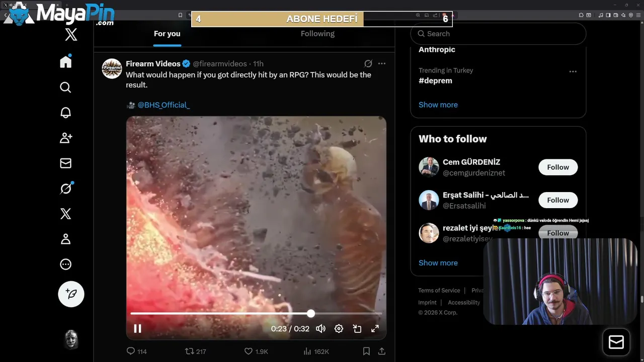Open Erşat Salihi profile name
This screenshot has height=362, width=644.
click(486, 195)
